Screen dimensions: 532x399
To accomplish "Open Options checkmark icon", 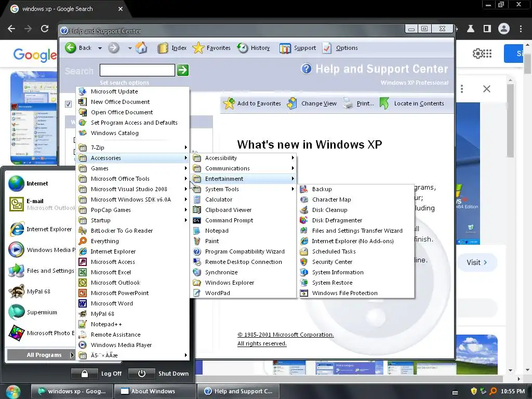I will click(x=327, y=48).
